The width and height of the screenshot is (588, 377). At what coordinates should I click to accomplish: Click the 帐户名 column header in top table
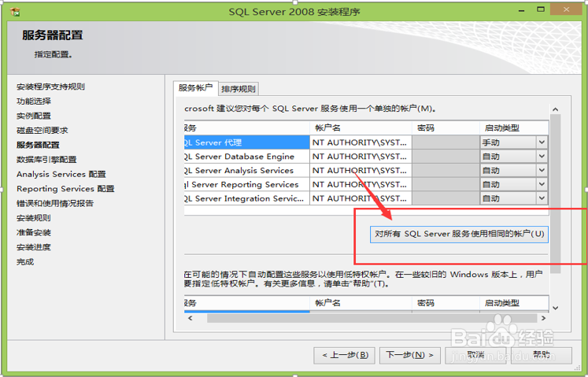[x=361, y=128]
